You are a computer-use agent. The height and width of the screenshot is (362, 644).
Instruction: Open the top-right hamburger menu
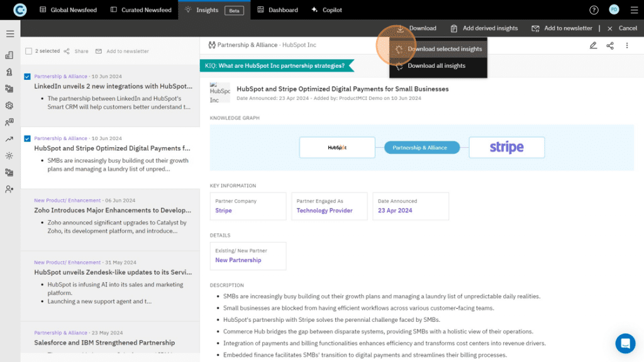(x=634, y=10)
